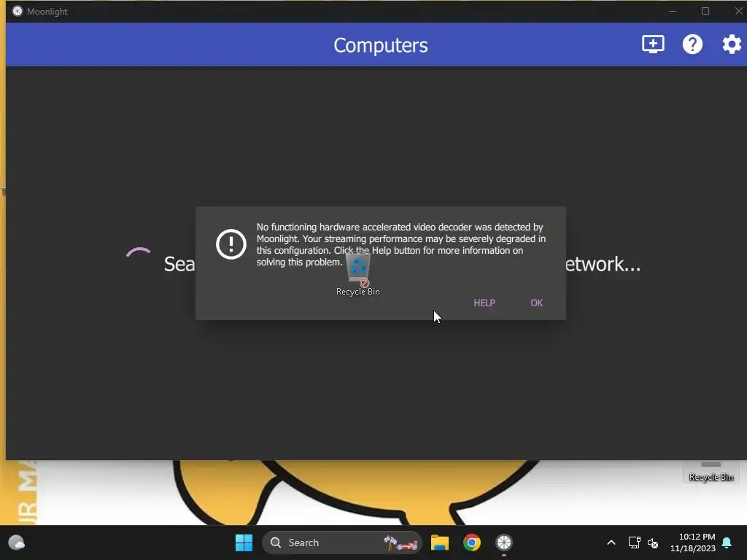Viewport: 747px width, 560px height.
Task: Click the hardware decoder warning message text
Action: [401, 244]
